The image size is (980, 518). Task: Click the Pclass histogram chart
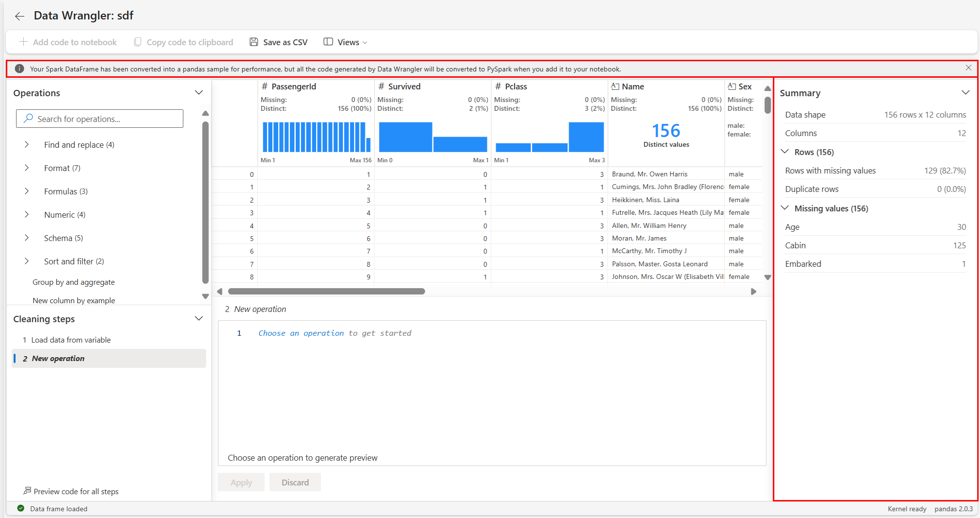550,137
